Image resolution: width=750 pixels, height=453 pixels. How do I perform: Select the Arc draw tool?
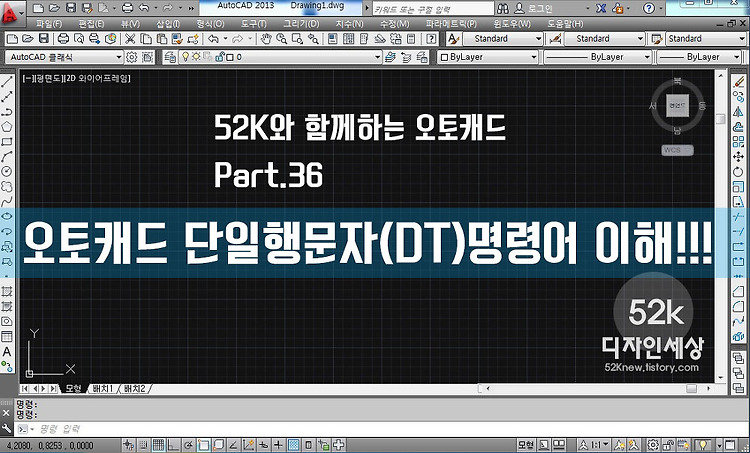[x=7, y=156]
